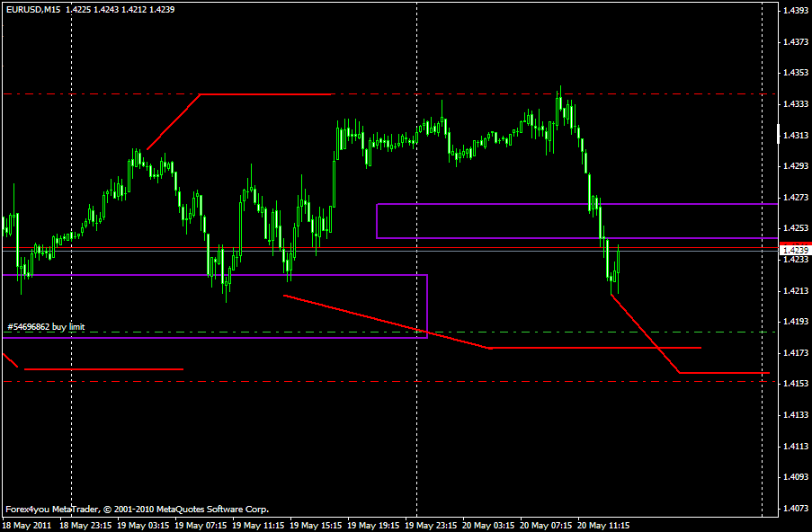Click the '18 May 23:15' time axis label
812x532 pixels.
[85, 526]
